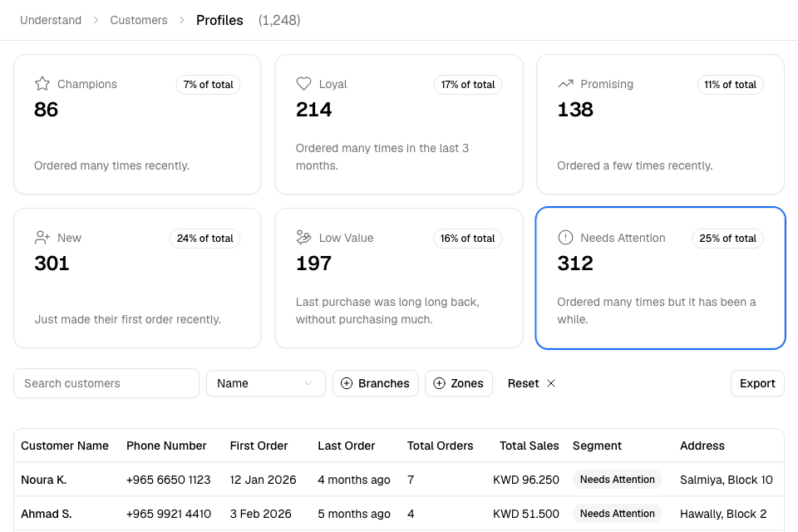Click phone number +965 6650 1123
This screenshot has width=798, height=532.
click(169, 480)
